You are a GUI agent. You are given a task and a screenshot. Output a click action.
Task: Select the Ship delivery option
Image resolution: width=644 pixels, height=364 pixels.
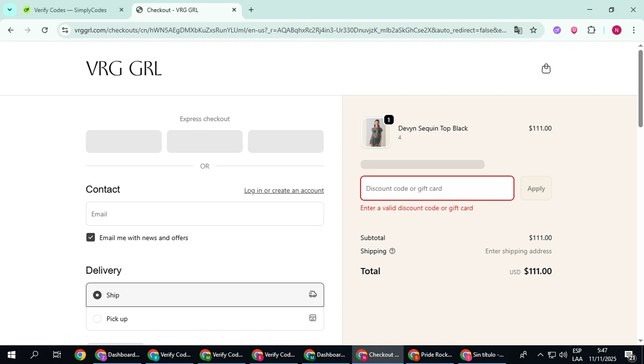pos(205,295)
